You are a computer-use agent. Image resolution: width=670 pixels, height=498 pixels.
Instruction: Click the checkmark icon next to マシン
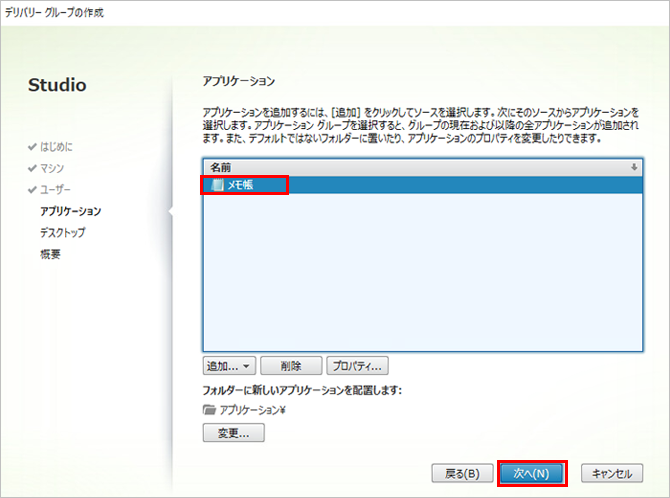tap(32, 168)
